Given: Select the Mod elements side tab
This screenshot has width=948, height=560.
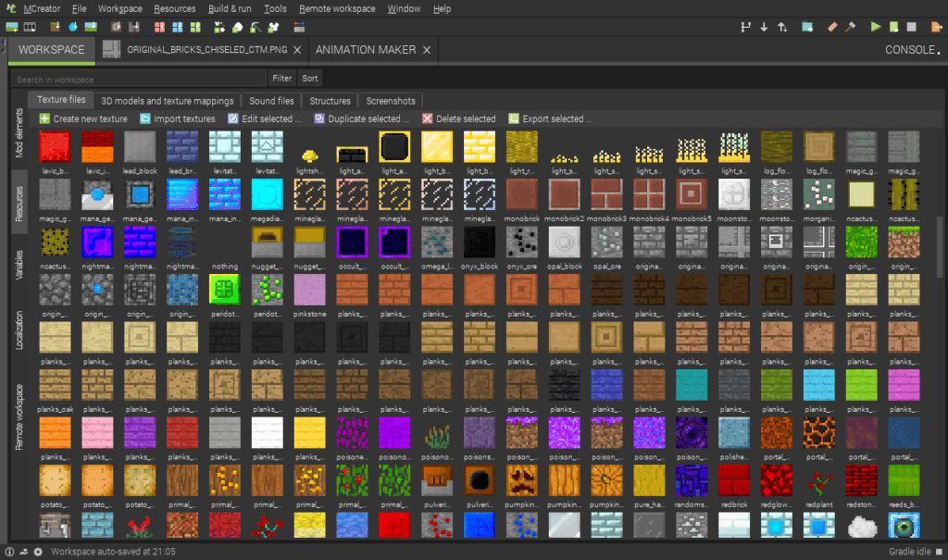Looking at the screenshot, I should [x=19, y=133].
